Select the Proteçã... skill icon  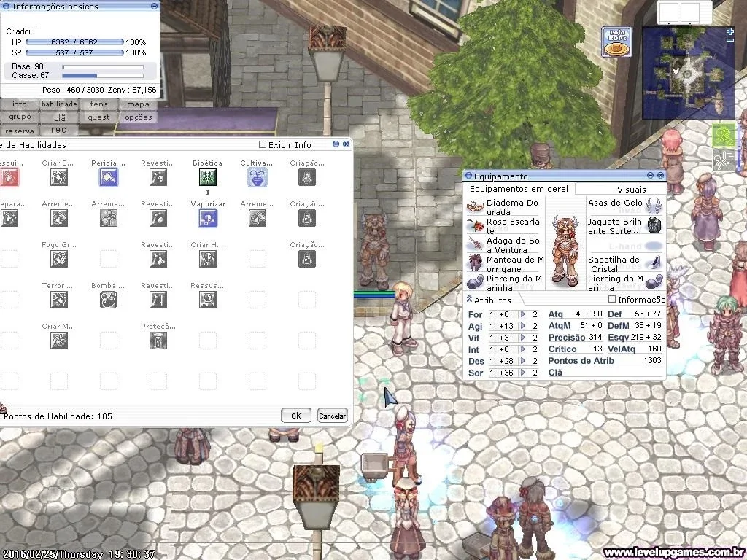click(x=158, y=341)
